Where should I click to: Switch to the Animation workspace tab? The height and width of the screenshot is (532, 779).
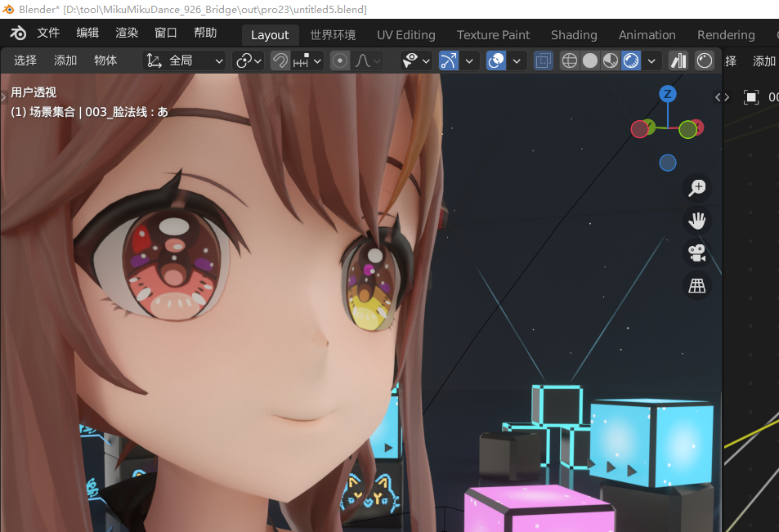647,35
